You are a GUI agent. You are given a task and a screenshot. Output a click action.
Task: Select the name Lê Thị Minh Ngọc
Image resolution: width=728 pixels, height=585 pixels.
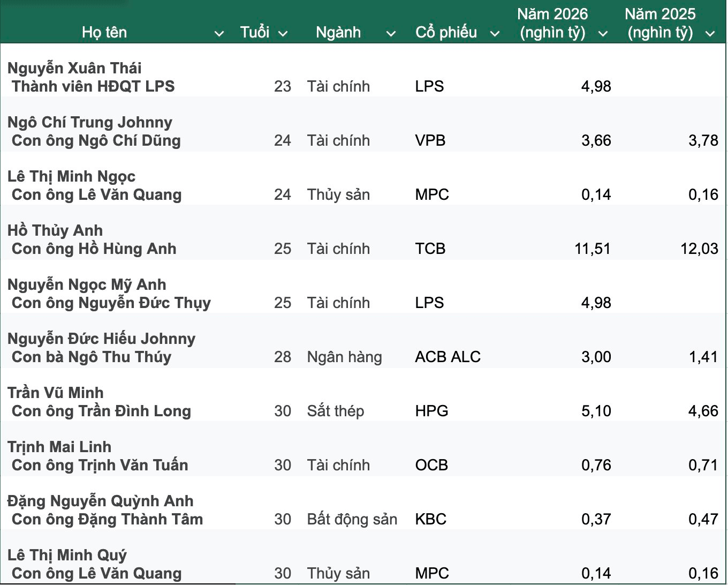[x=71, y=177]
